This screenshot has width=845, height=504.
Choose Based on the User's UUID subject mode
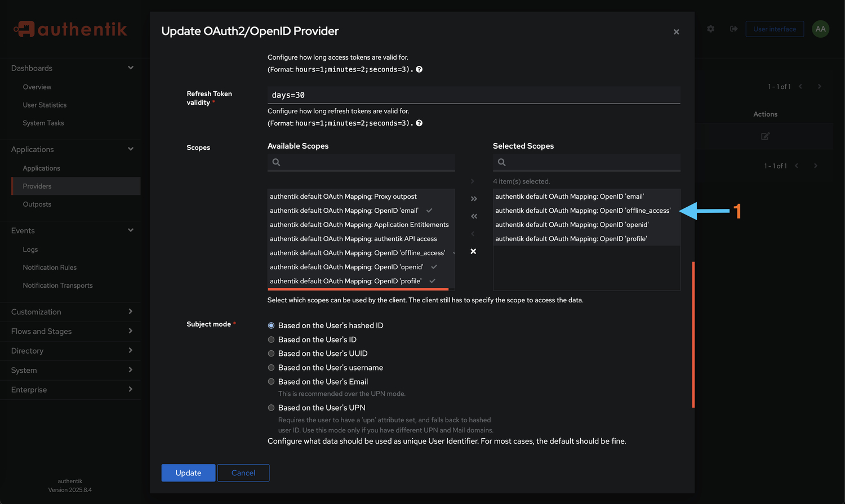pos(271,353)
